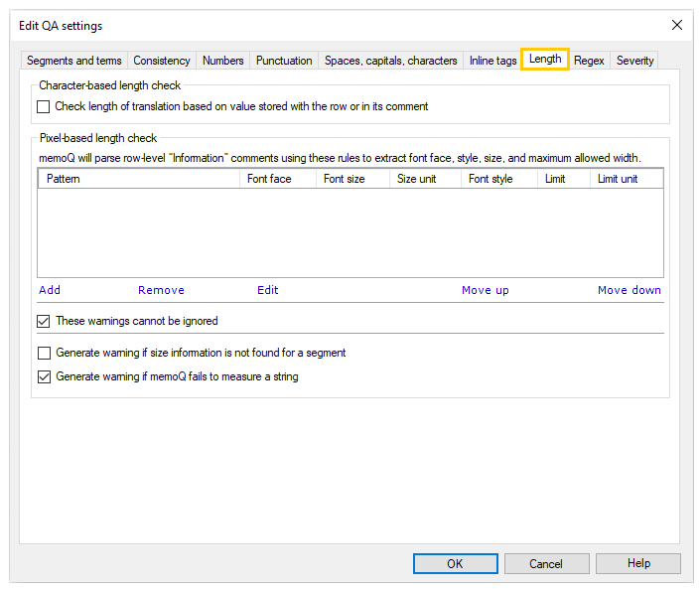The height and width of the screenshot is (589, 700).
Task: Click the Move up link
Action: pyautogui.click(x=485, y=290)
